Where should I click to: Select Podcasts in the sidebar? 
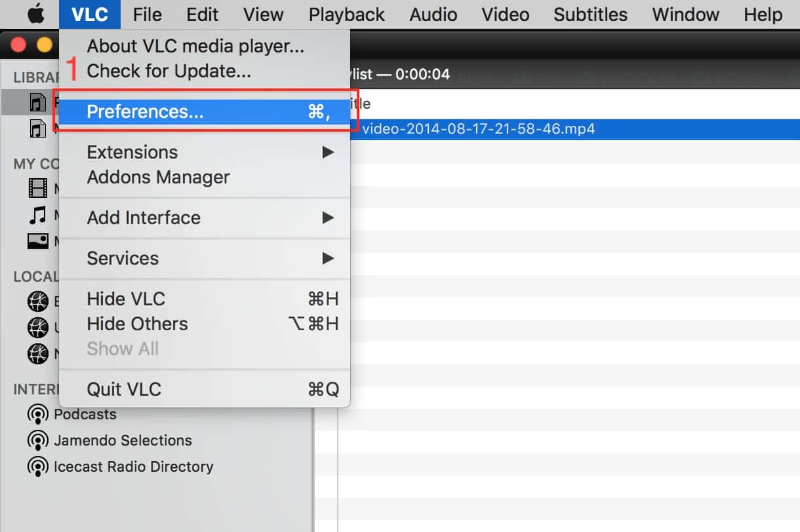85,415
